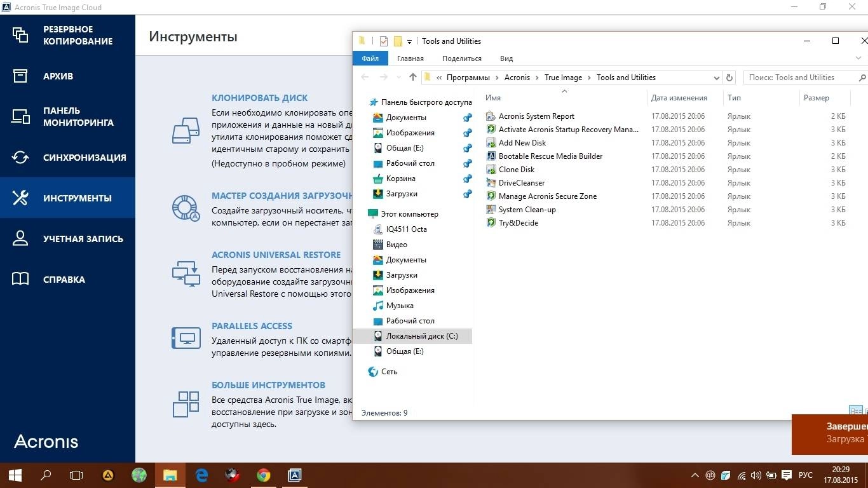
Task: Open recent locations dropdown arrow
Action: [399, 78]
